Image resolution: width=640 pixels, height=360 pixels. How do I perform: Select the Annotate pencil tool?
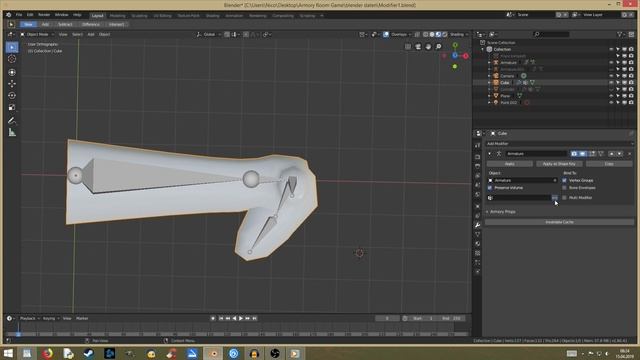pyautogui.click(x=12, y=120)
